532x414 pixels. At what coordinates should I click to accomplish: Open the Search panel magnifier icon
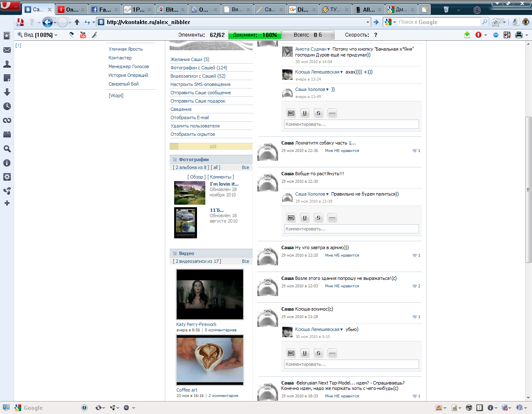tap(7, 149)
